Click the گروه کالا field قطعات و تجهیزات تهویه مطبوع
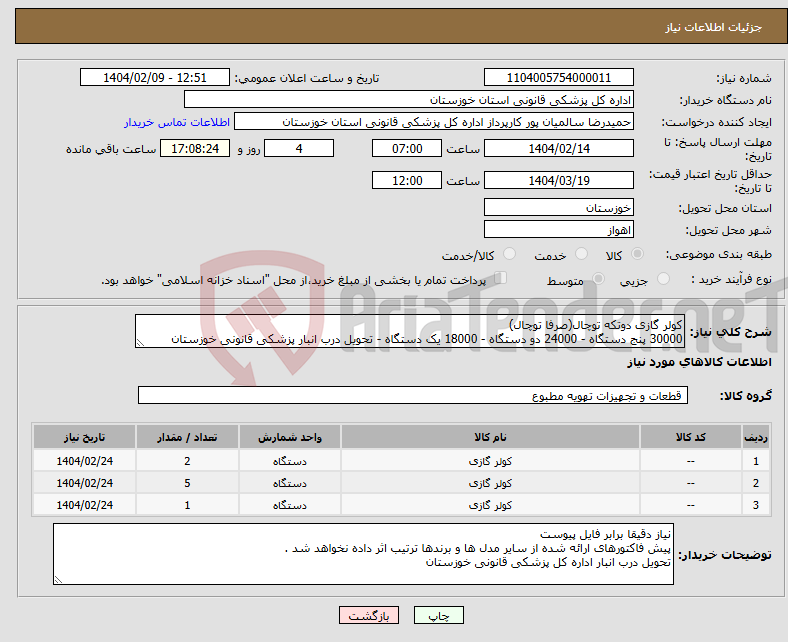788x642 pixels. (413, 395)
